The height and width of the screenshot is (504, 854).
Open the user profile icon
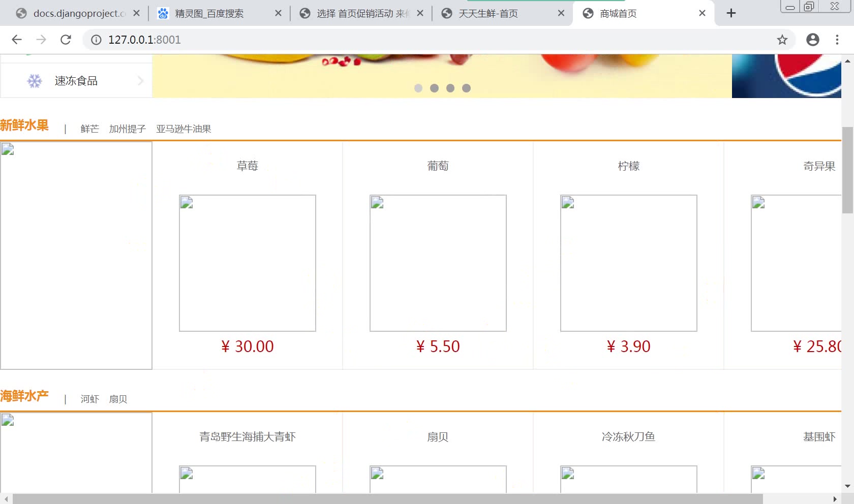[x=813, y=40]
